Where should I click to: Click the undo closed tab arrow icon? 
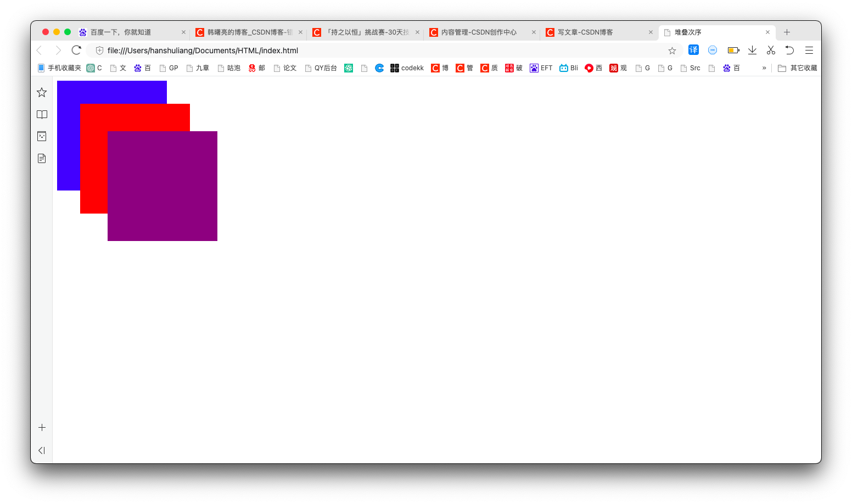(x=789, y=50)
